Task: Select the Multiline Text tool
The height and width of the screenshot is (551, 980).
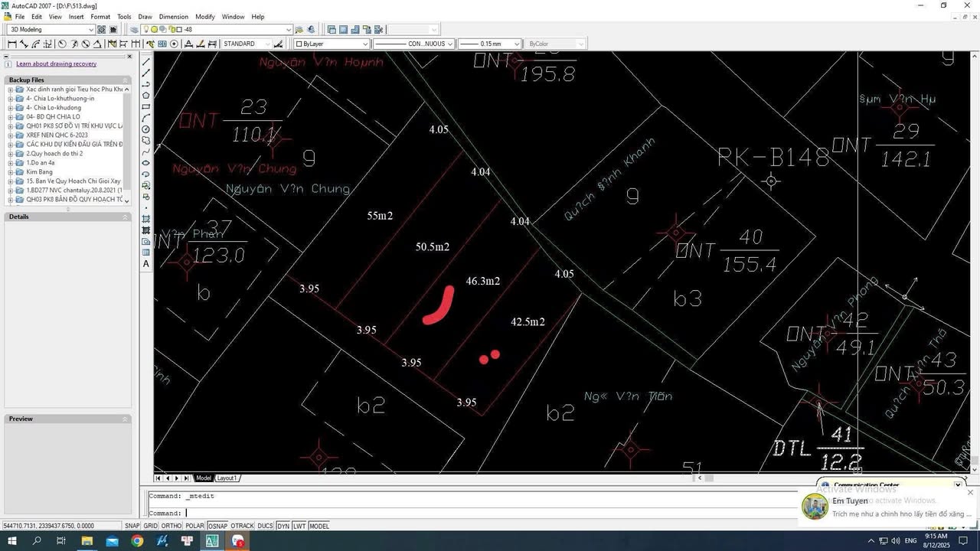Action: pos(145,264)
